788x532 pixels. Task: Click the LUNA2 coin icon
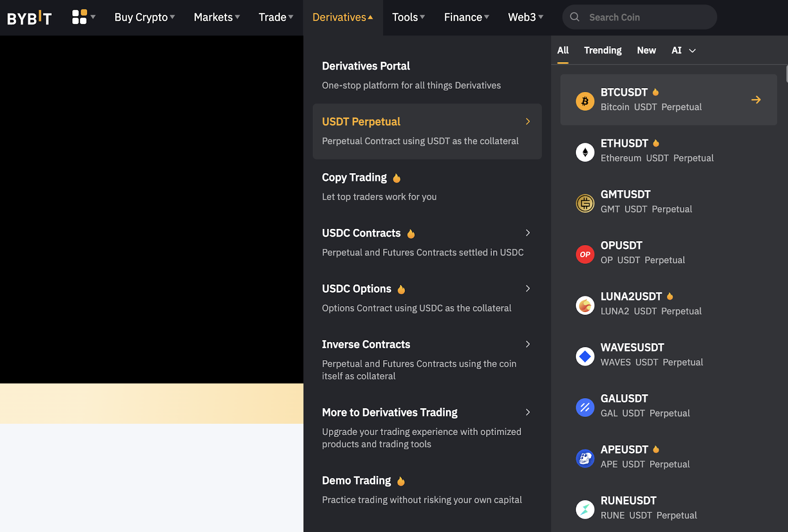[x=585, y=306]
